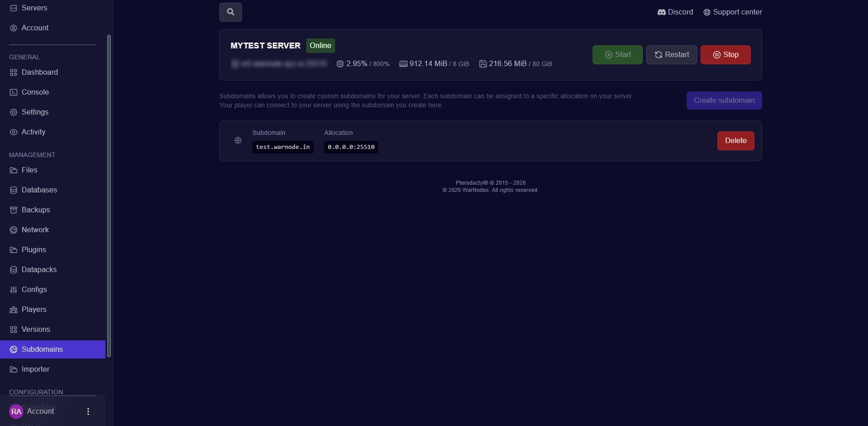Click the Players group icon
The height and width of the screenshot is (426, 868).
[x=14, y=310]
